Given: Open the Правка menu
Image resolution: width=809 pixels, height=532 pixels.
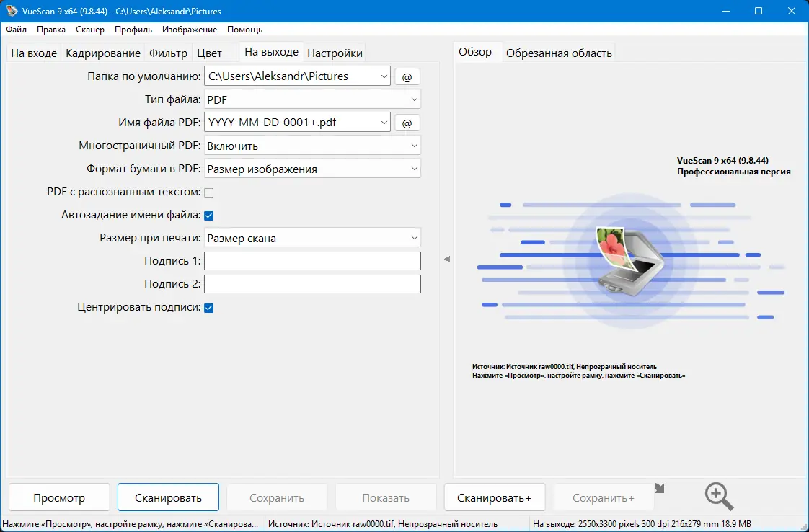Looking at the screenshot, I should click(51, 30).
